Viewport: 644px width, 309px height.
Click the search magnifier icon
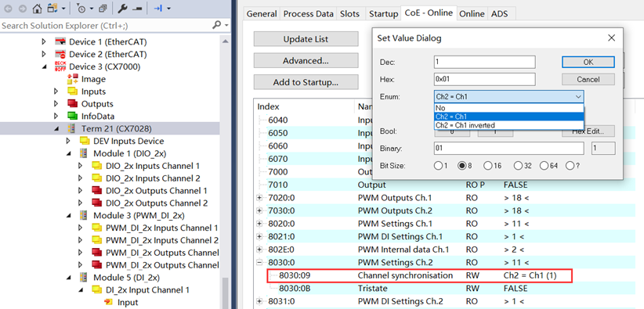click(x=216, y=26)
